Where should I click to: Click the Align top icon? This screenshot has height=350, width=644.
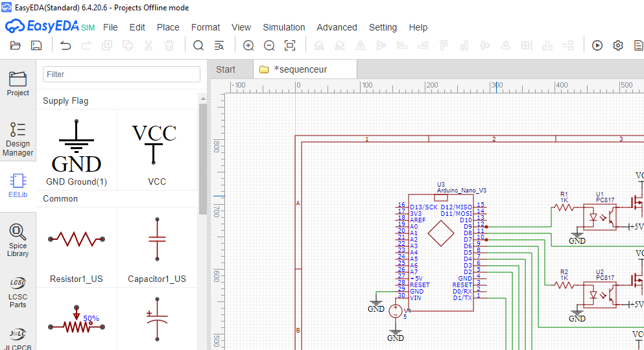coord(444,45)
